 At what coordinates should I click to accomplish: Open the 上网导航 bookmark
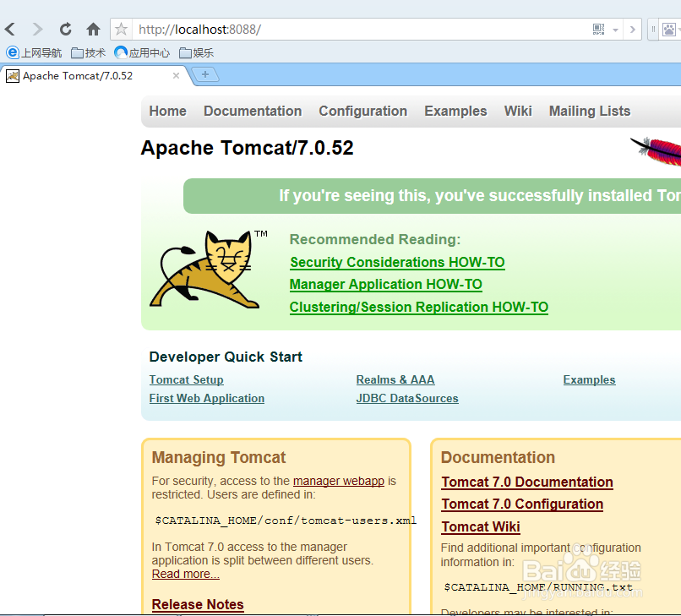pyautogui.click(x=34, y=53)
